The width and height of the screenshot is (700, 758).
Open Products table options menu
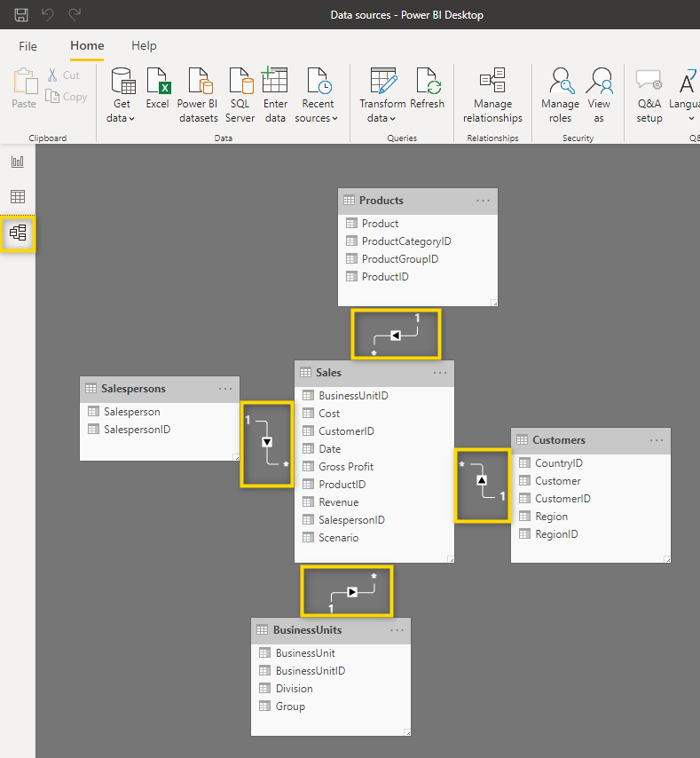(484, 201)
